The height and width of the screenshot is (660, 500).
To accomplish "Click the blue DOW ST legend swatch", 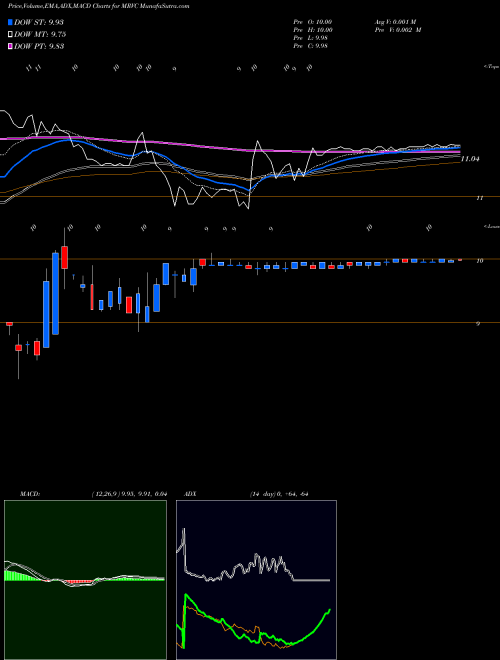I will 10,22.
